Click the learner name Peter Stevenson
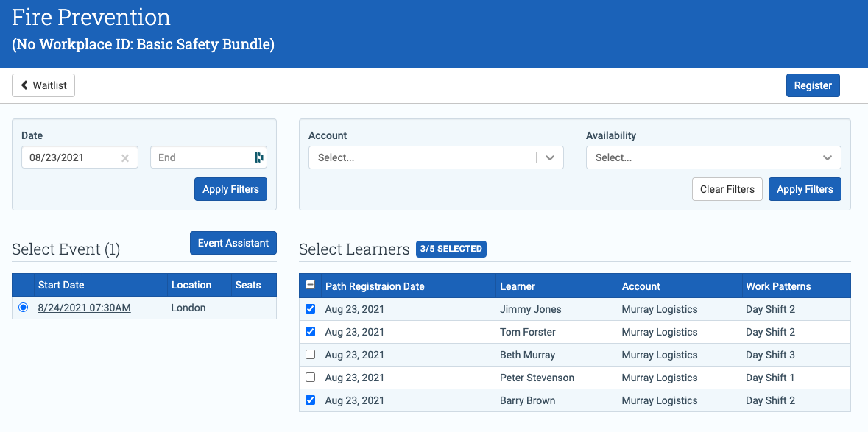The height and width of the screenshot is (432, 868). [537, 378]
